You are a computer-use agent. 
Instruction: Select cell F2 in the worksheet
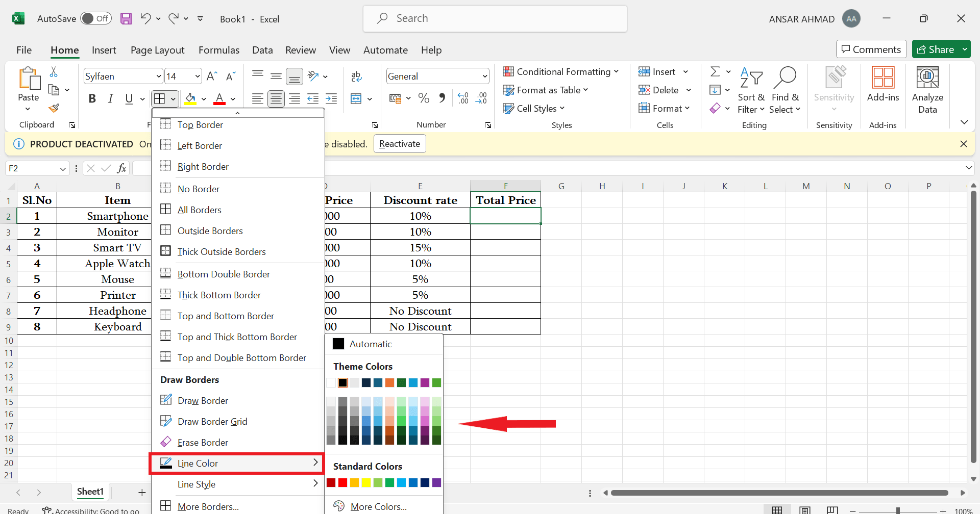pyautogui.click(x=505, y=216)
